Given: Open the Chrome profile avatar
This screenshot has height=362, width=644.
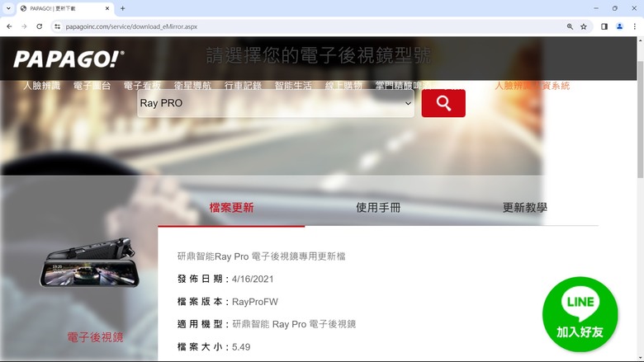Looking at the screenshot, I should click(x=619, y=26).
